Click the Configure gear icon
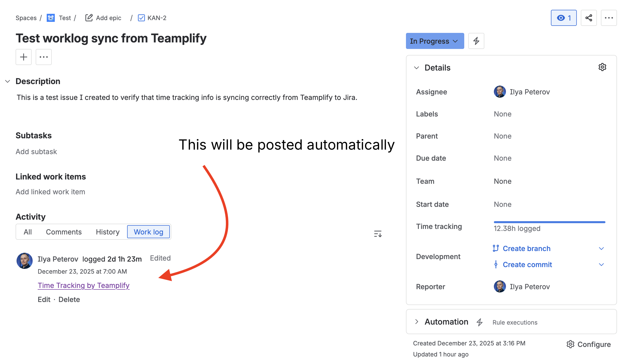This screenshot has height=364, width=621. (x=570, y=344)
